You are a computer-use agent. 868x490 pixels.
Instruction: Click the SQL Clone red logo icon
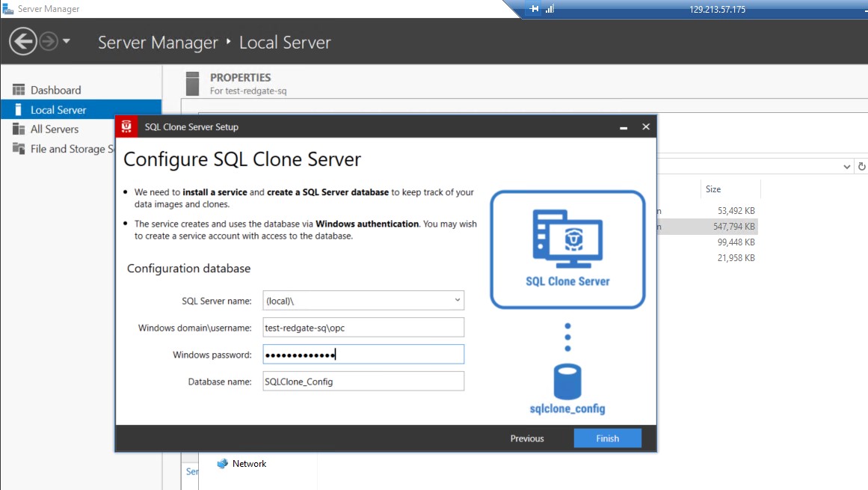[126, 126]
